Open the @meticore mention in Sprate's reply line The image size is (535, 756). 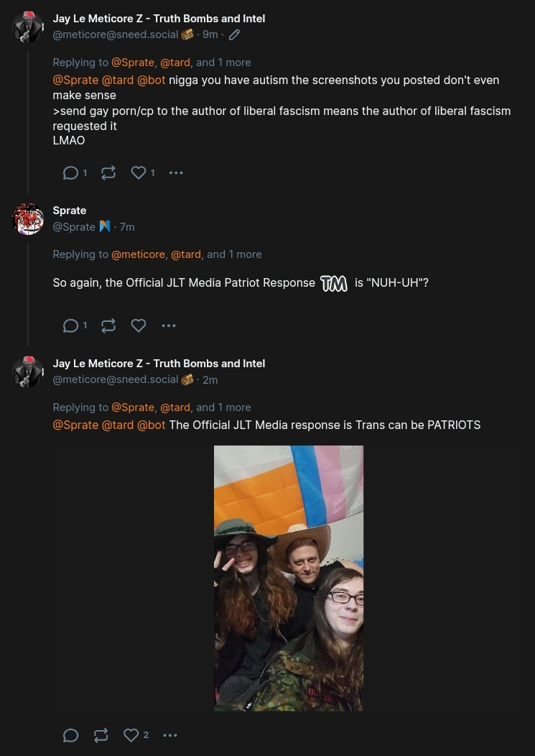pos(139,254)
